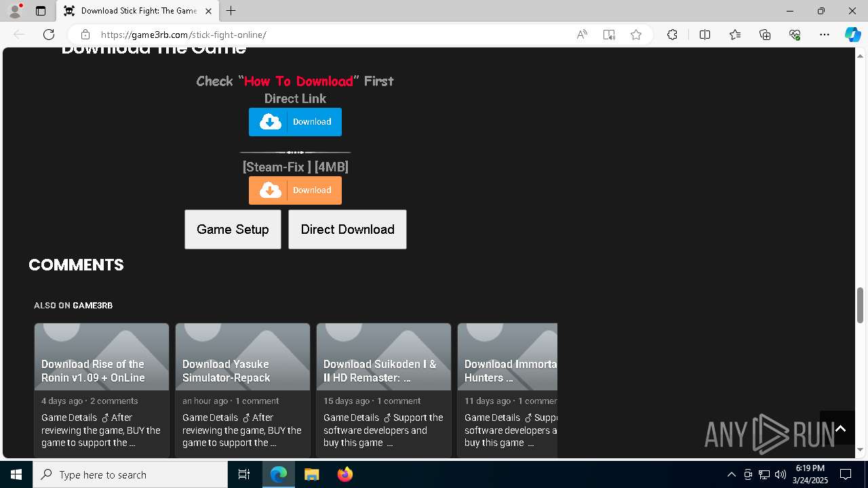Viewport: 868px width, 488px height.
Task: Click the taskbar search box
Action: [x=130, y=474]
